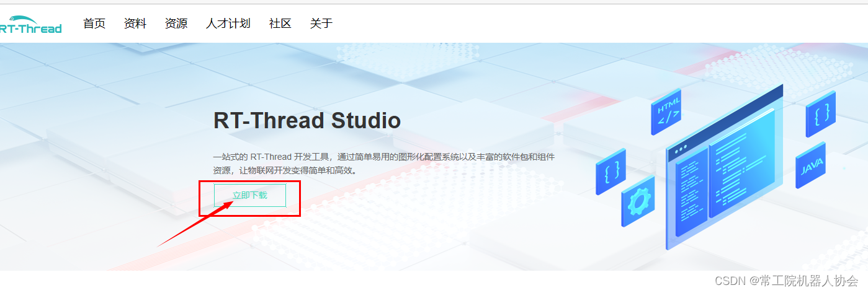This screenshot has width=868, height=293.
Task: Click the curly braces tile beside the gear
Action: coord(611,172)
